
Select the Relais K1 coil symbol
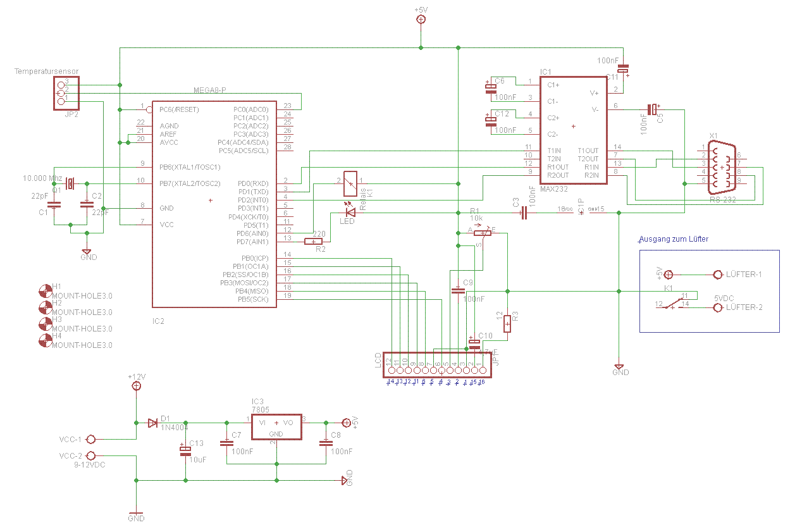350,182
